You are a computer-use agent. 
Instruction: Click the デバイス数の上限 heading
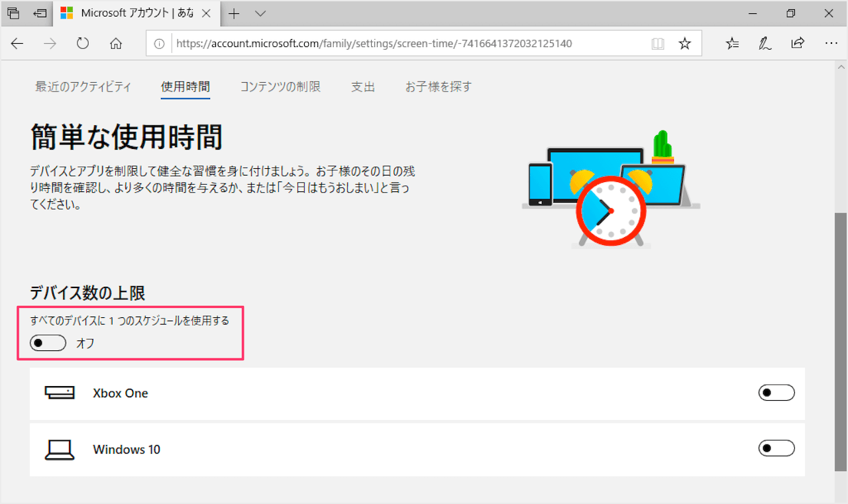click(87, 293)
